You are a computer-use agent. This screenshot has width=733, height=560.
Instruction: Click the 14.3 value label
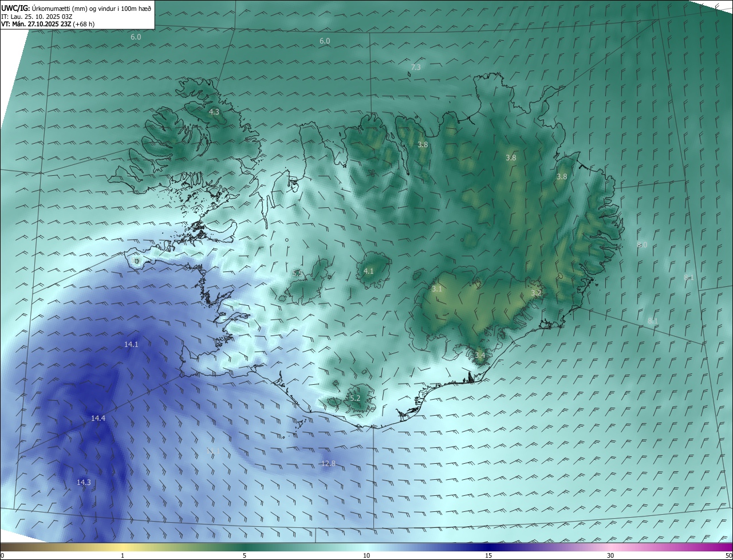(84, 483)
